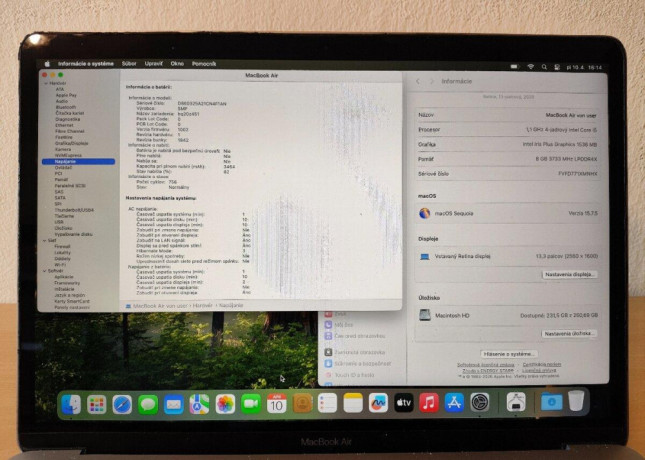Select Pamäť in hardware list

click(61, 180)
